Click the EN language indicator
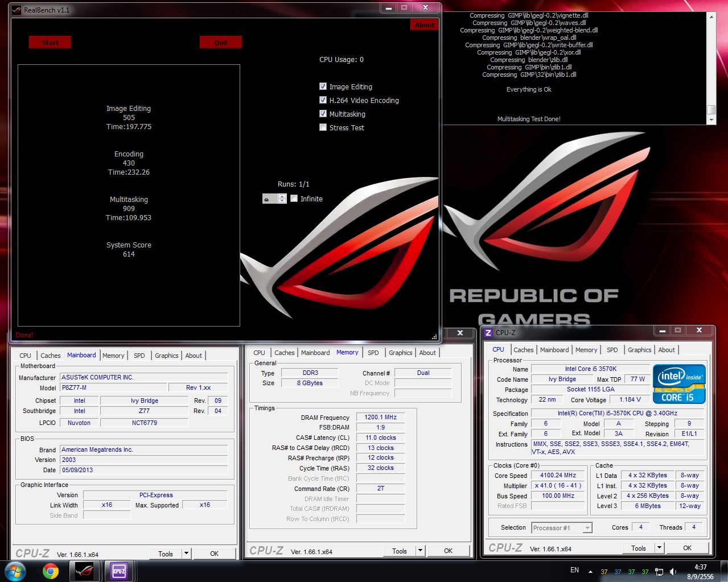 point(574,570)
